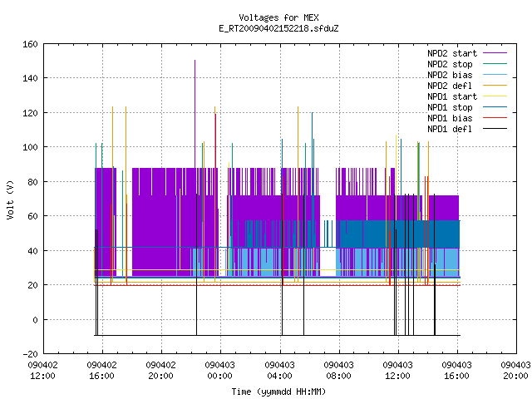The height and width of the screenshot is (399, 532).
Task: Pick the purple line sample beside NPD2 start
Action: 495,53
